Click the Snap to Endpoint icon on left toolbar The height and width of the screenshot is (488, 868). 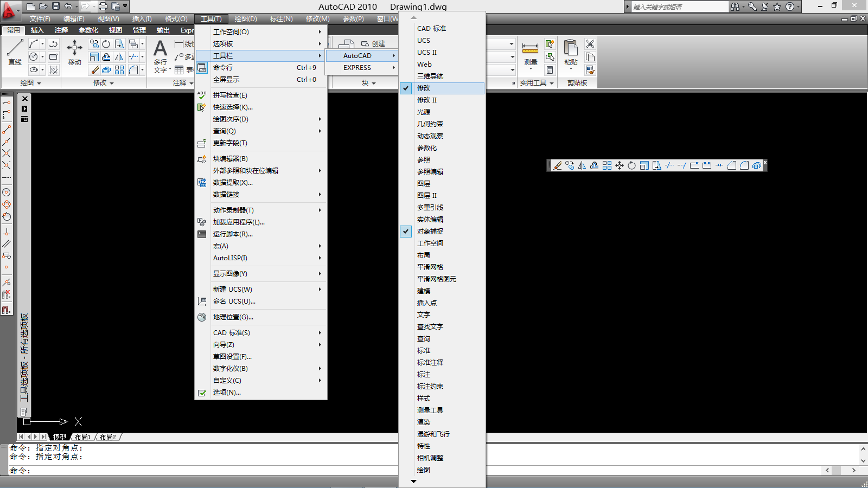click(7, 130)
